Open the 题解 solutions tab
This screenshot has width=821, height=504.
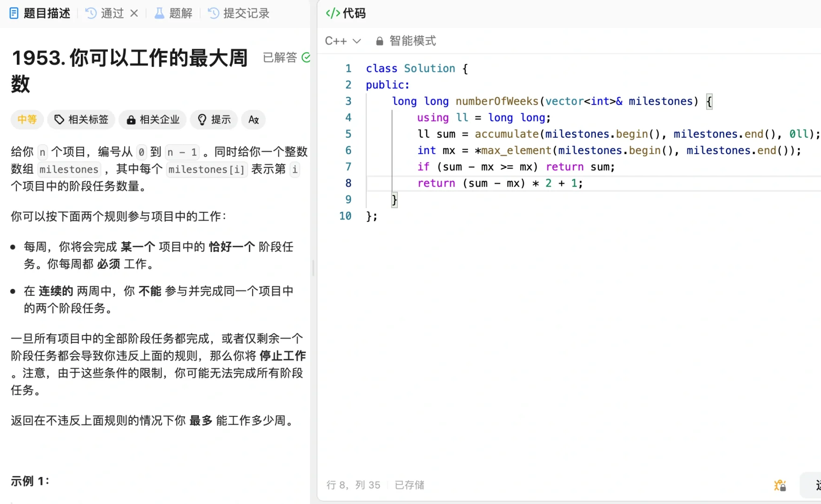coord(173,13)
